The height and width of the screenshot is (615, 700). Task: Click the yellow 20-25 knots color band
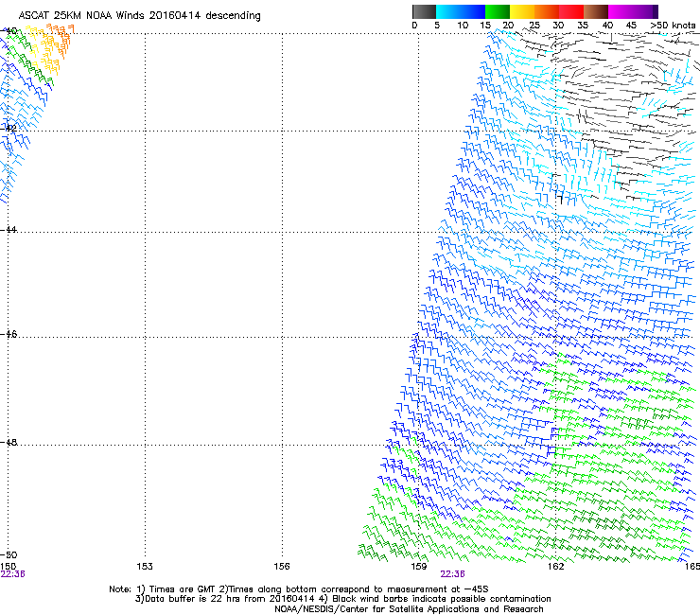[522, 12]
